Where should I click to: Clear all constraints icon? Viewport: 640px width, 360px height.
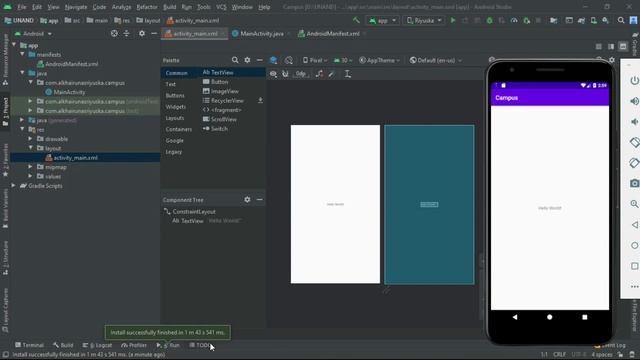pos(319,74)
